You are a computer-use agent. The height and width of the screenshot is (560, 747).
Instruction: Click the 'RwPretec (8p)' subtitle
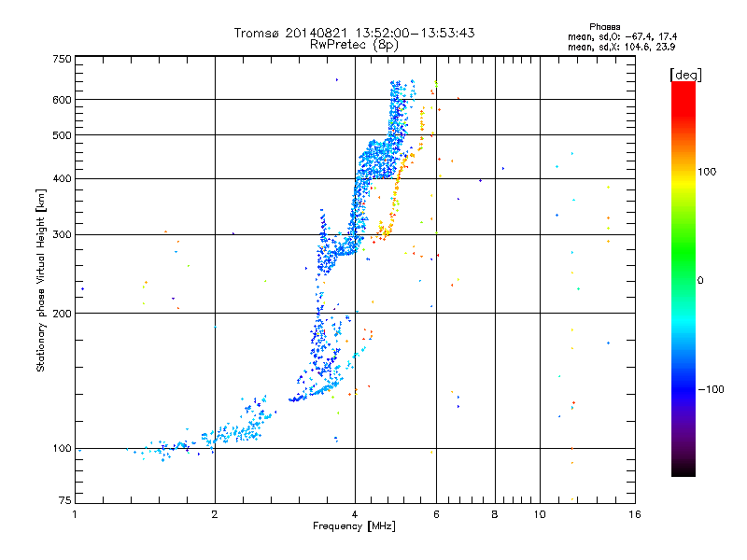pyautogui.click(x=354, y=45)
